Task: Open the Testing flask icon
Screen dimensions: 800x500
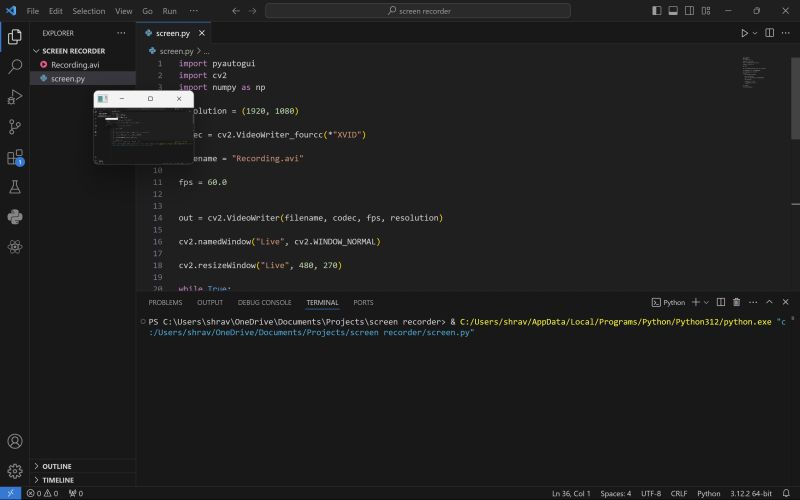Action: (15, 187)
